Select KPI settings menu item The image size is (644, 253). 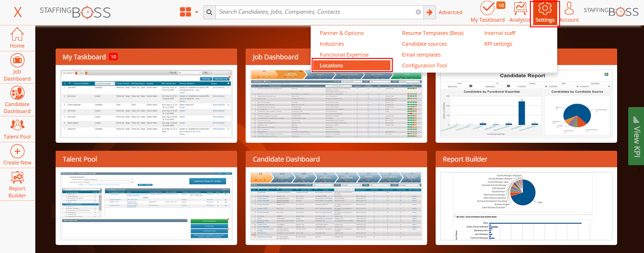tap(498, 44)
